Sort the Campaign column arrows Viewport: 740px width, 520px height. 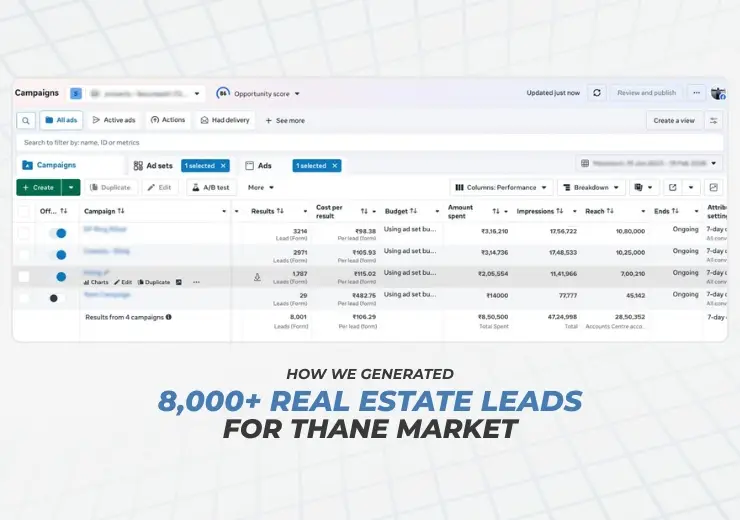pos(121,211)
